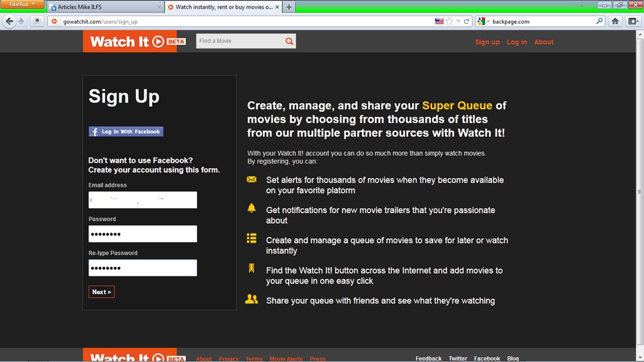Open the footer Movie Alerts link
The width and height of the screenshot is (644, 362).
click(x=286, y=359)
